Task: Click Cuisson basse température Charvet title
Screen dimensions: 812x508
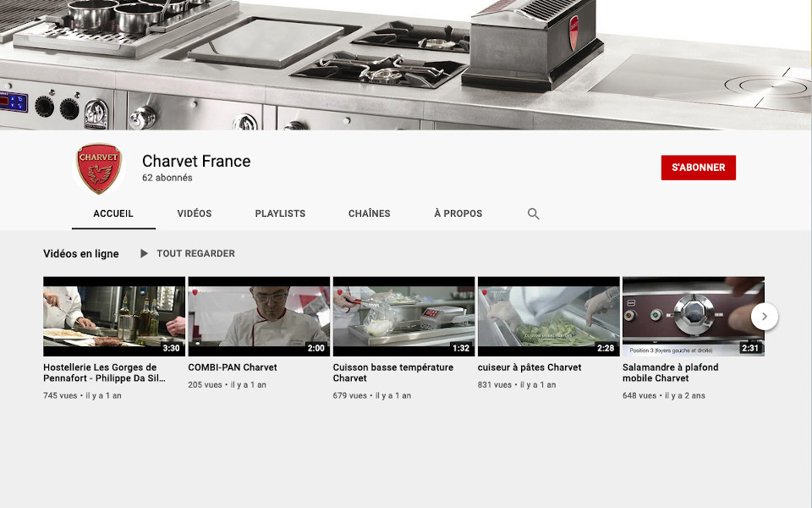Action: [x=393, y=373]
